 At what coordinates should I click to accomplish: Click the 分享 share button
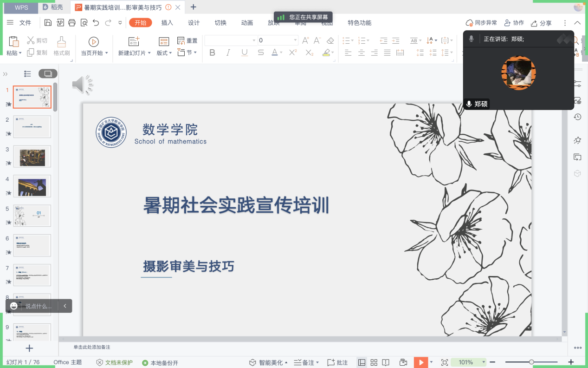tap(541, 23)
